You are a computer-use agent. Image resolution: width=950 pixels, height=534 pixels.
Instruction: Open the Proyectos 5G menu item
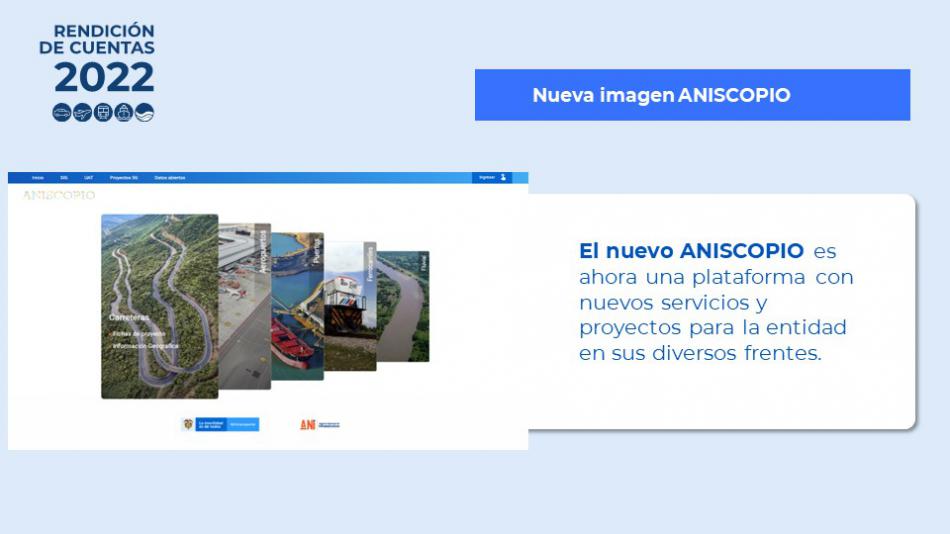click(124, 178)
